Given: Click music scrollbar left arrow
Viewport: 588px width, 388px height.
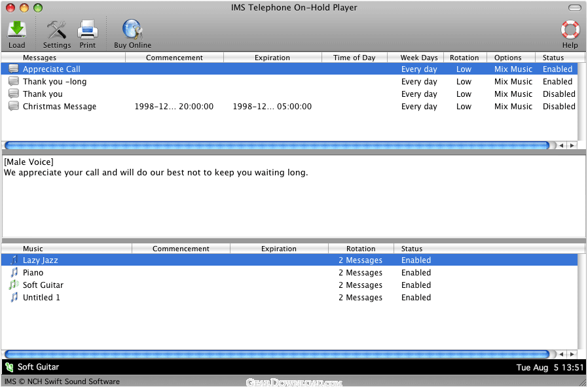Looking at the screenshot, I should pos(561,354).
